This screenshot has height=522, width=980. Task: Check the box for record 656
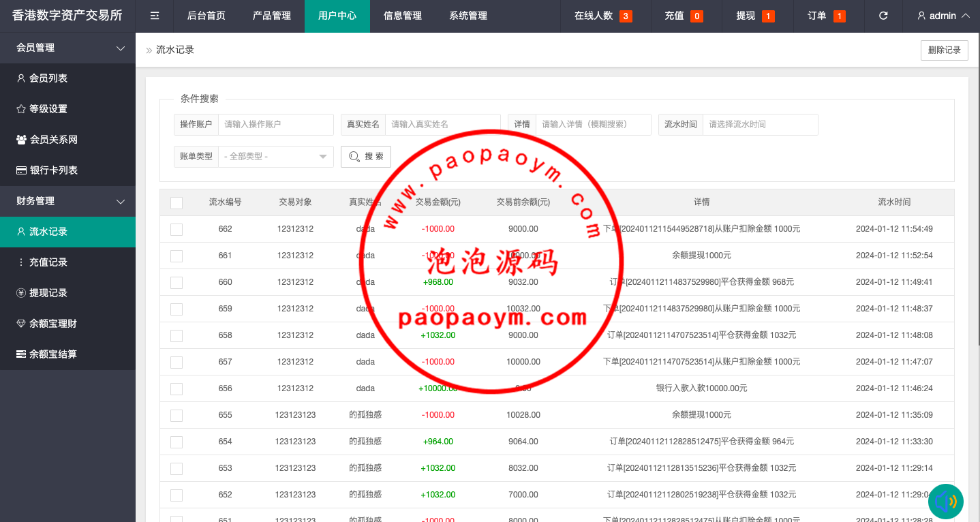click(x=177, y=388)
